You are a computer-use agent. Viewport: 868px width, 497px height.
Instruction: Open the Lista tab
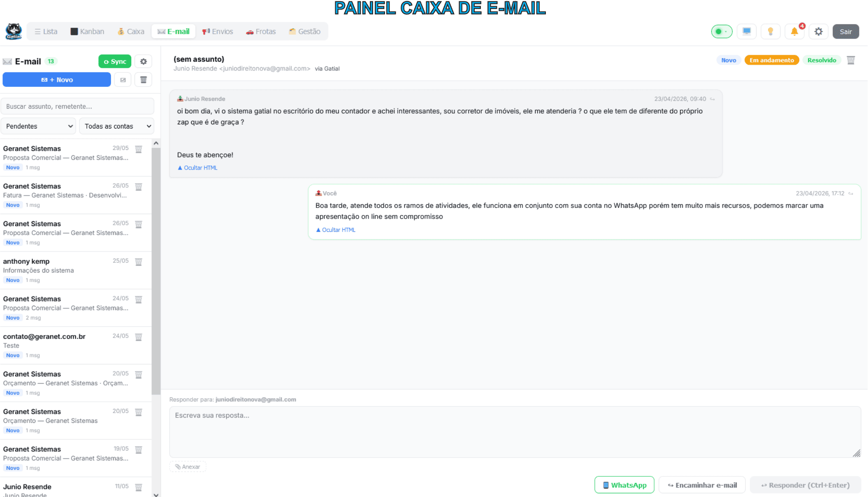pos(46,31)
